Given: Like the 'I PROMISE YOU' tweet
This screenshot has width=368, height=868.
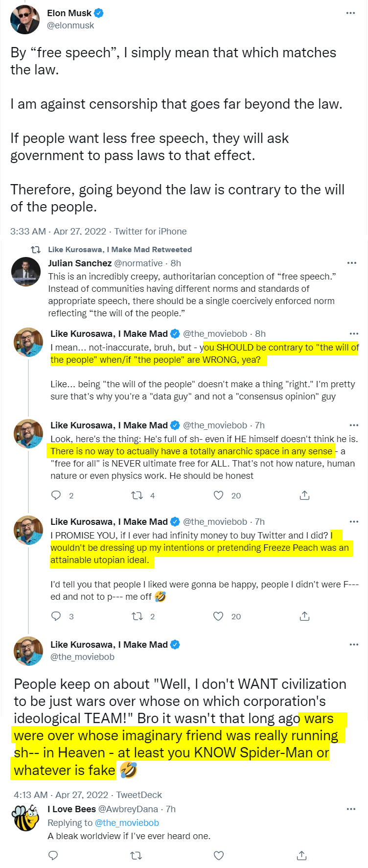Looking at the screenshot, I should [x=219, y=616].
